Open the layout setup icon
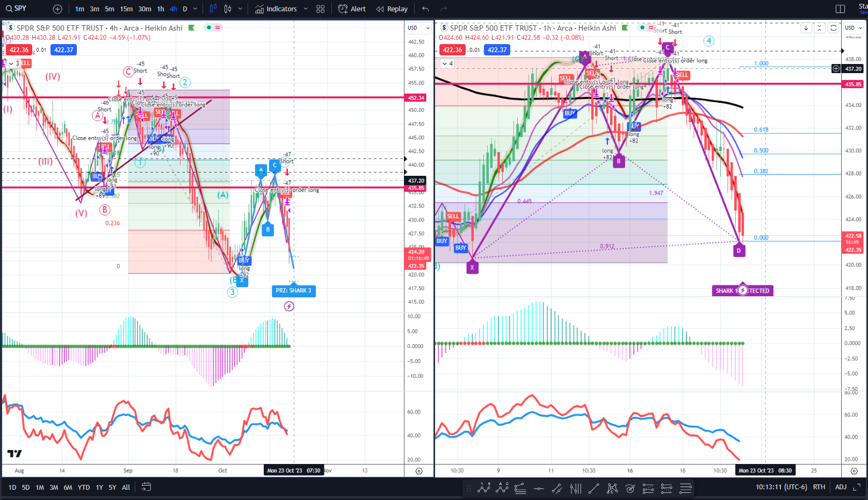The width and height of the screenshot is (868, 500). pyautogui.click(x=841, y=9)
